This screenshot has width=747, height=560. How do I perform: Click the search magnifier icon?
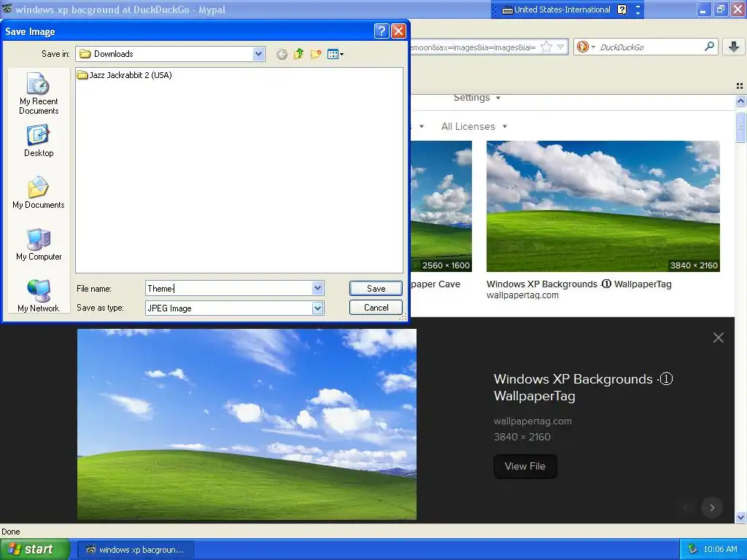coord(709,46)
